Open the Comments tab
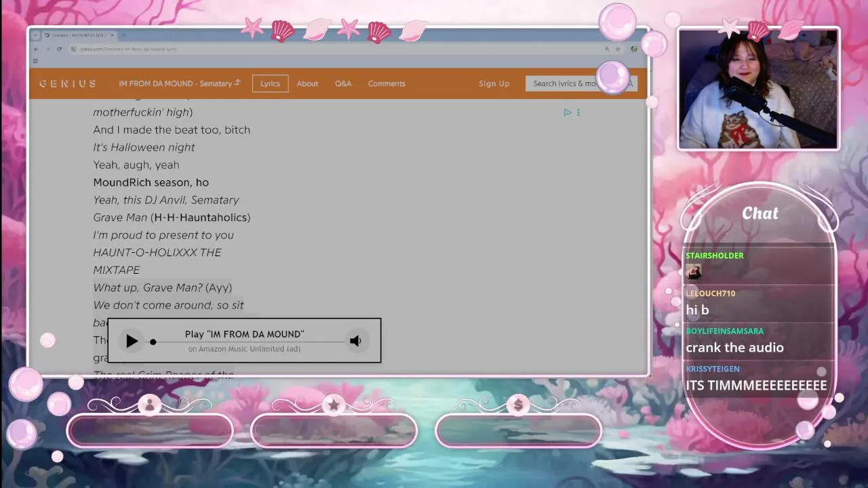868x488 pixels. pyautogui.click(x=387, y=83)
